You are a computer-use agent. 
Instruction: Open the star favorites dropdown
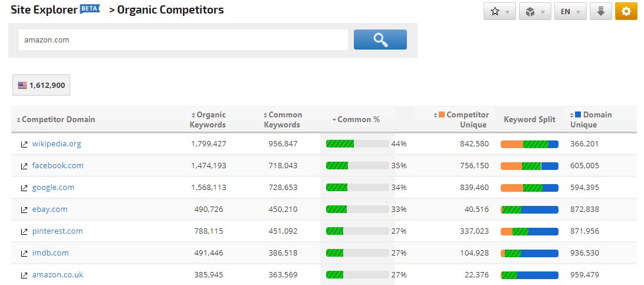(x=500, y=12)
